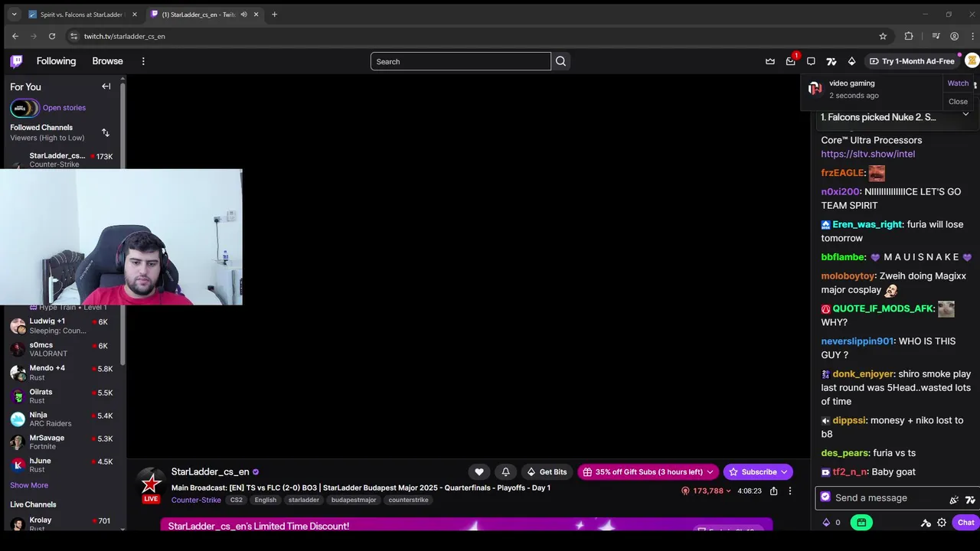This screenshot has width=980, height=551.
Task: Click the English stream tag
Action: coord(266,500)
